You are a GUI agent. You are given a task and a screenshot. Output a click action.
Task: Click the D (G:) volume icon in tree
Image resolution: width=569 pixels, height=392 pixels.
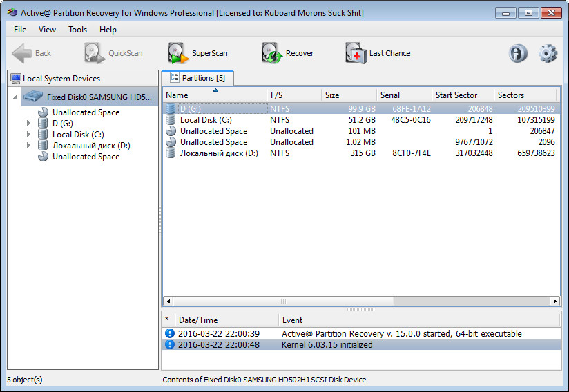point(43,124)
